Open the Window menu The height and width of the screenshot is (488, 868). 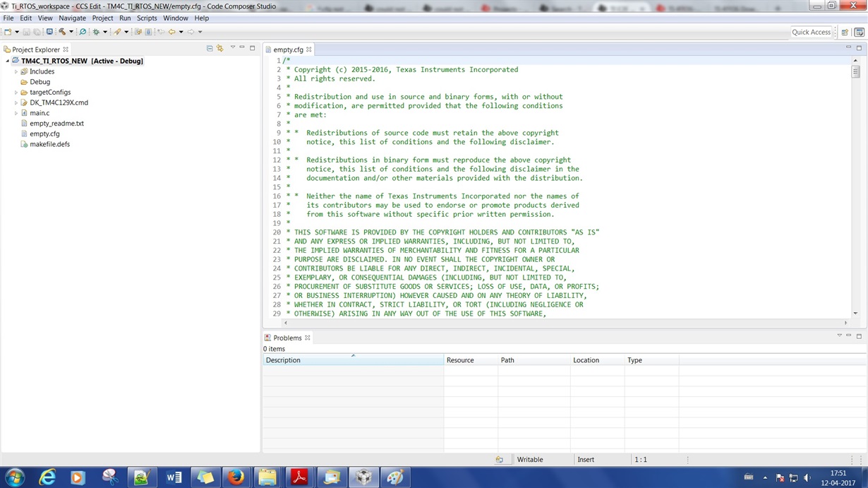[176, 18]
